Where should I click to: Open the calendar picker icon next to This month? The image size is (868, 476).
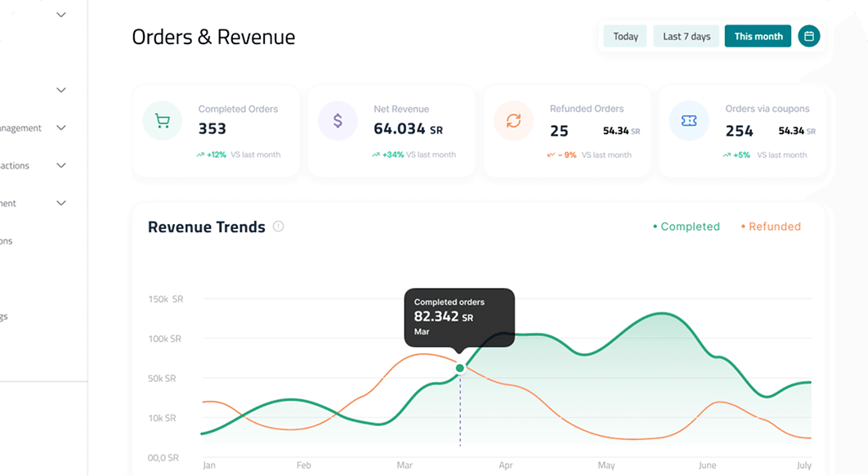coord(809,36)
